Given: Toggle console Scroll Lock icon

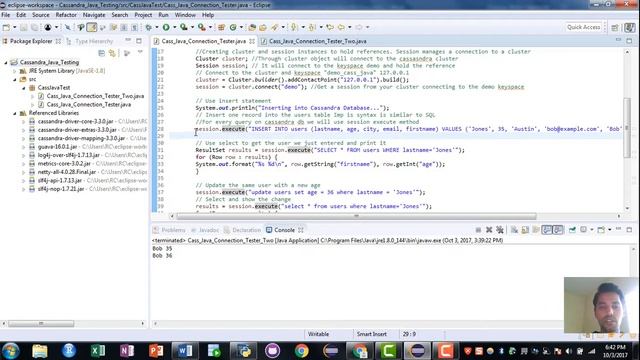Looking at the screenshot, I should (525, 230).
